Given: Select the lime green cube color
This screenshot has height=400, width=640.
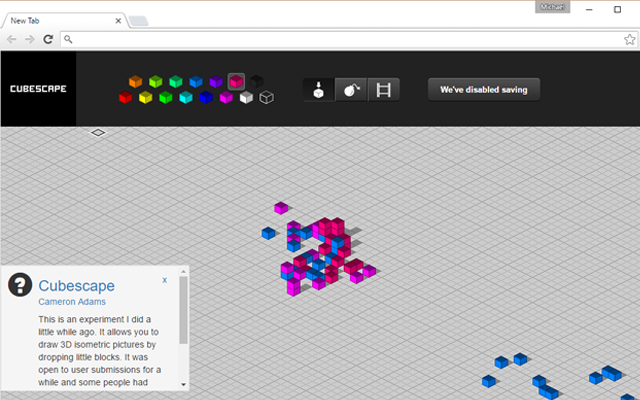Looking at the screenshot, I should click(156, 81).
